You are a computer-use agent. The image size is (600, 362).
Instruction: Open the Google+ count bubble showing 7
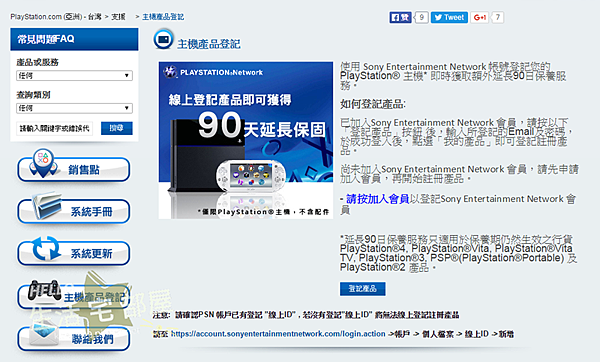click(x=497, y=17)
